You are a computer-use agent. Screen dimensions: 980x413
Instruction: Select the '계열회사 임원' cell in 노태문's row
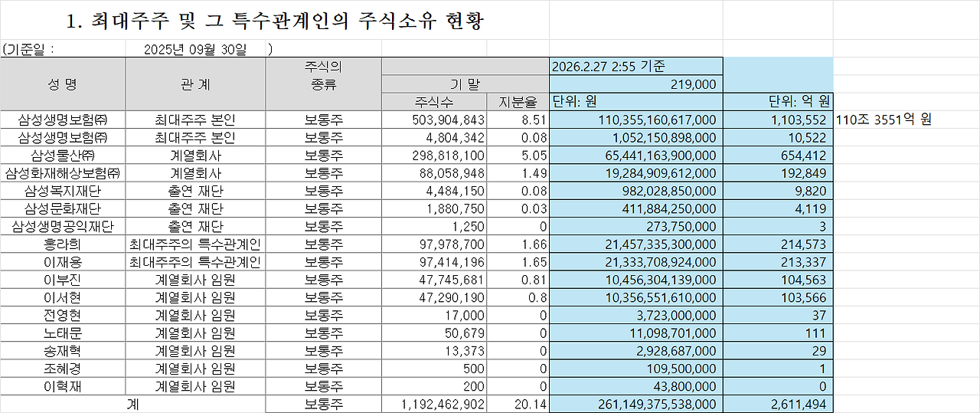click(195, 333)
